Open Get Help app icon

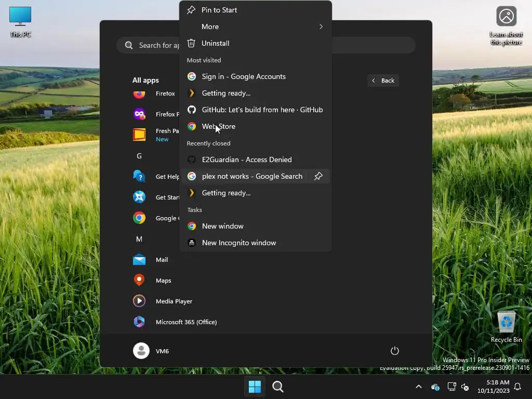[x=139, y=177]
